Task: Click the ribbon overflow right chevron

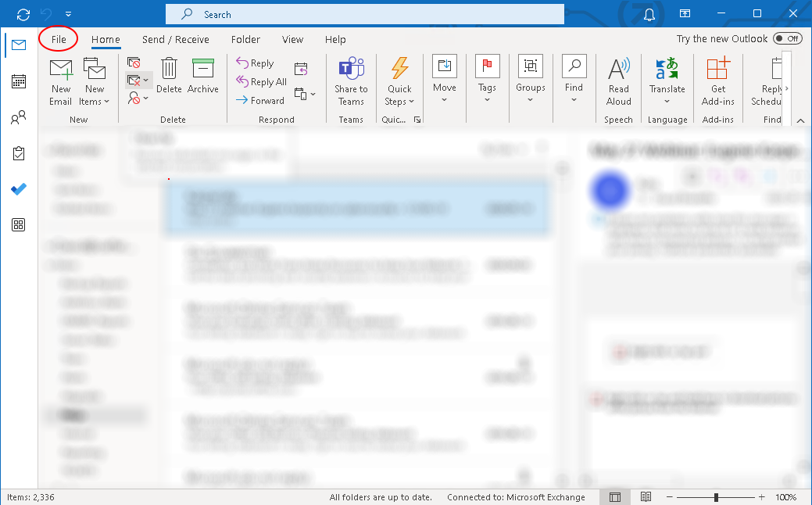Action: point(787,88)
